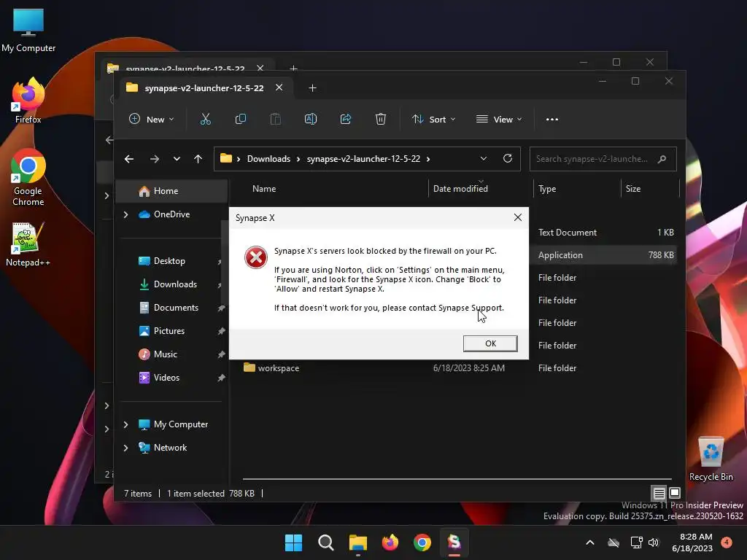Click Chrome icon in taskbar
The height and width of the screenshot is (560, 747).
pos(422,542)
